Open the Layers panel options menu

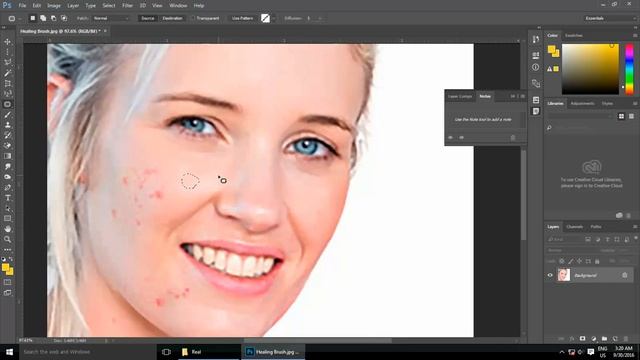tap(635, 227)
